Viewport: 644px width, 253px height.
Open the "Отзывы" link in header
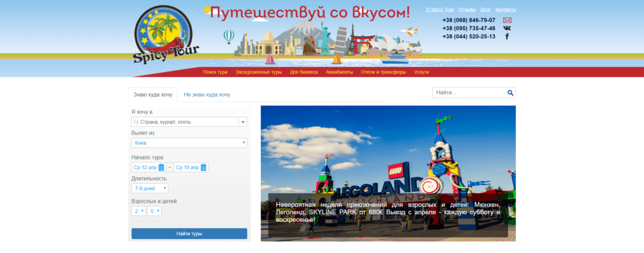point(467,10)
